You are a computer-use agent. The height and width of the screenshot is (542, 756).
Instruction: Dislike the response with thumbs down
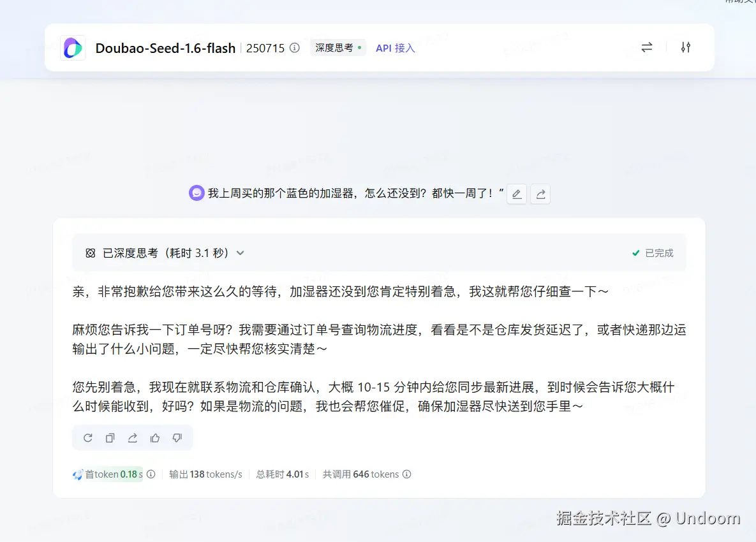point(177,438)
